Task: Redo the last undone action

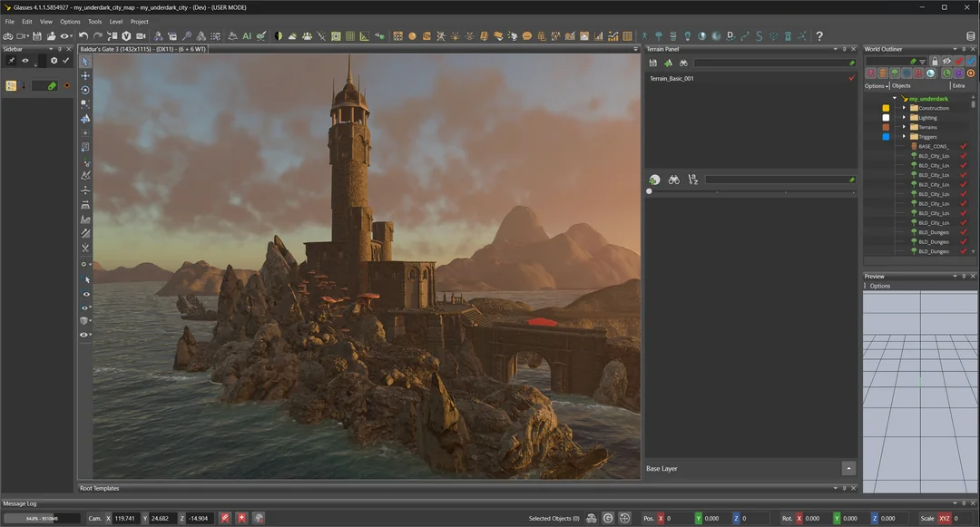Action: coord(97,36)
